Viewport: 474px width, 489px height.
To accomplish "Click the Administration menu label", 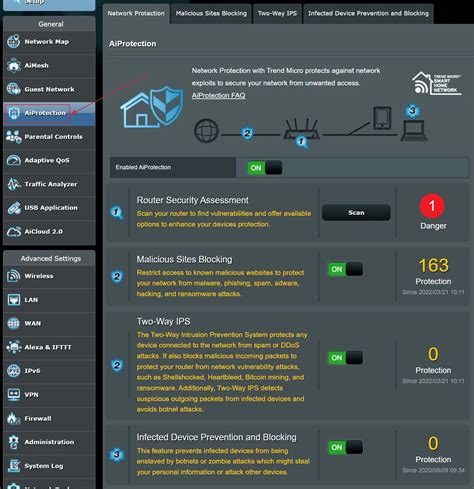I will (49, 442).
